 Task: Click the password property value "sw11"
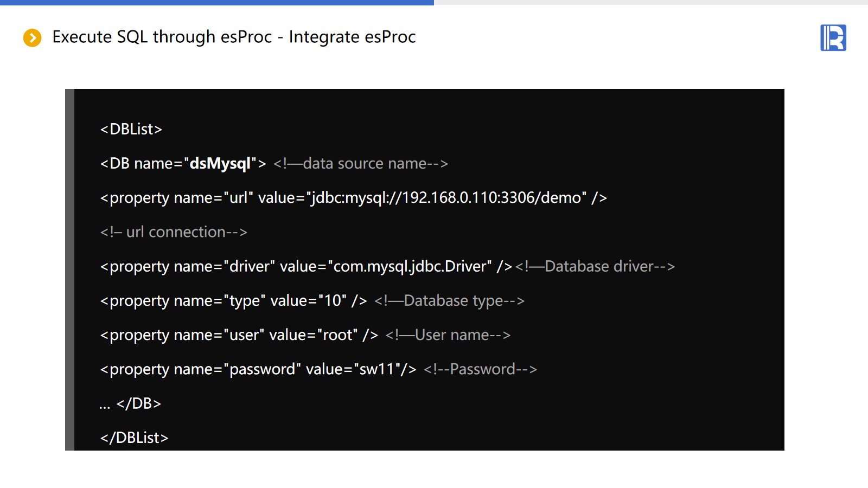click(x=377, y=369)
